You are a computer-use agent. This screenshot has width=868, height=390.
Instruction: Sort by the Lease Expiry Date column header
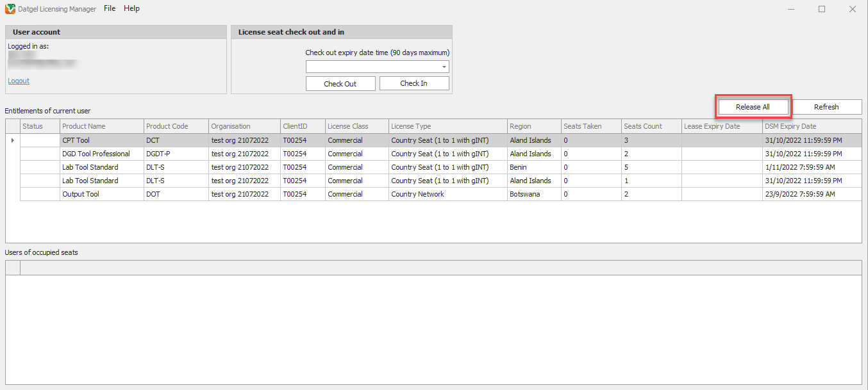tap(721, 126)
